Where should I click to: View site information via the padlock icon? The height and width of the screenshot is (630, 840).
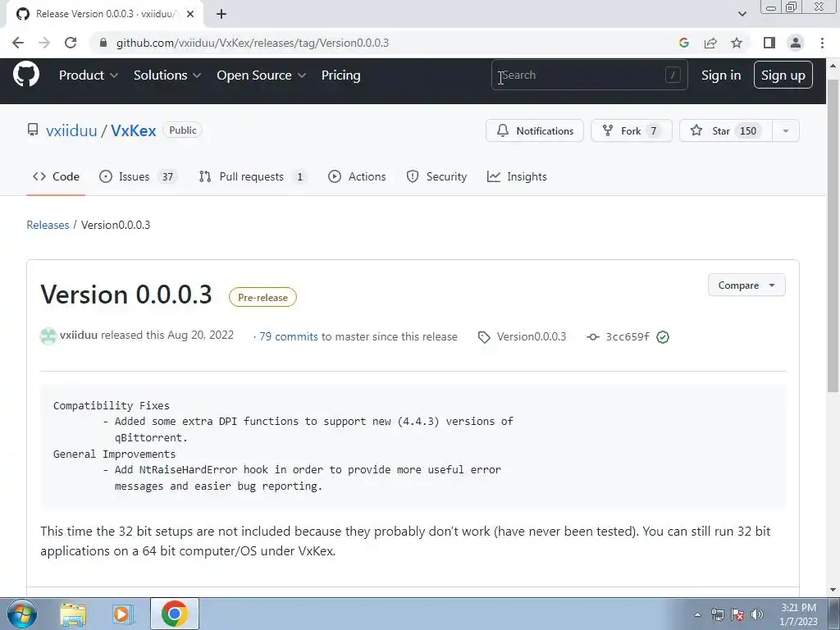[x=103, y=43]
